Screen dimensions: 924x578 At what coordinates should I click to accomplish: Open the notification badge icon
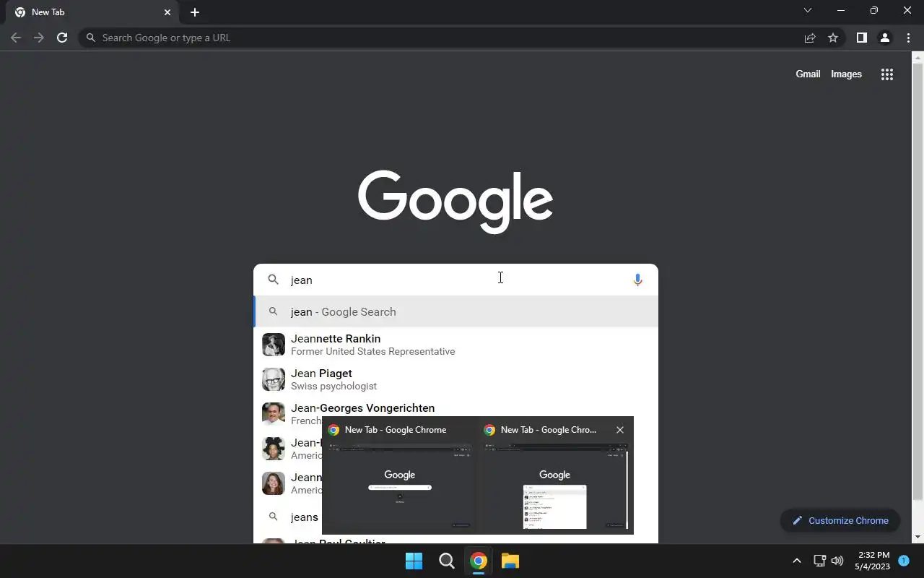(x=904, y=561)
